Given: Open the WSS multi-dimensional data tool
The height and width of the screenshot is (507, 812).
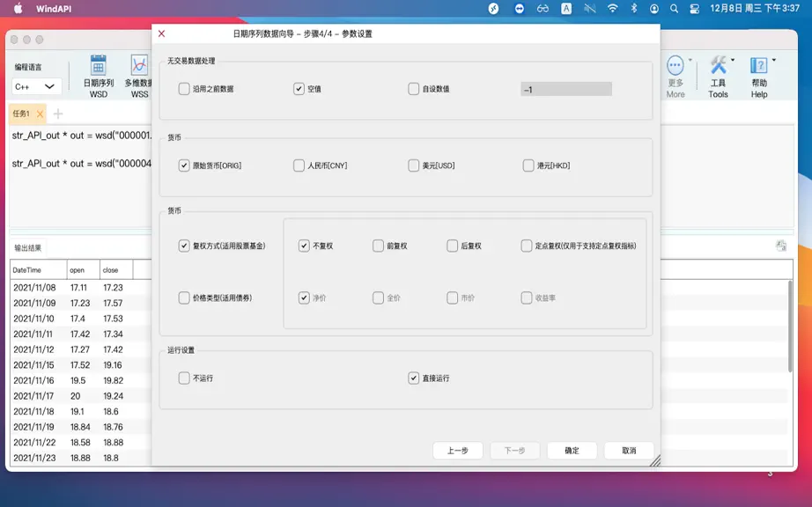Looking at the screenshot, I should click(138, 77).
